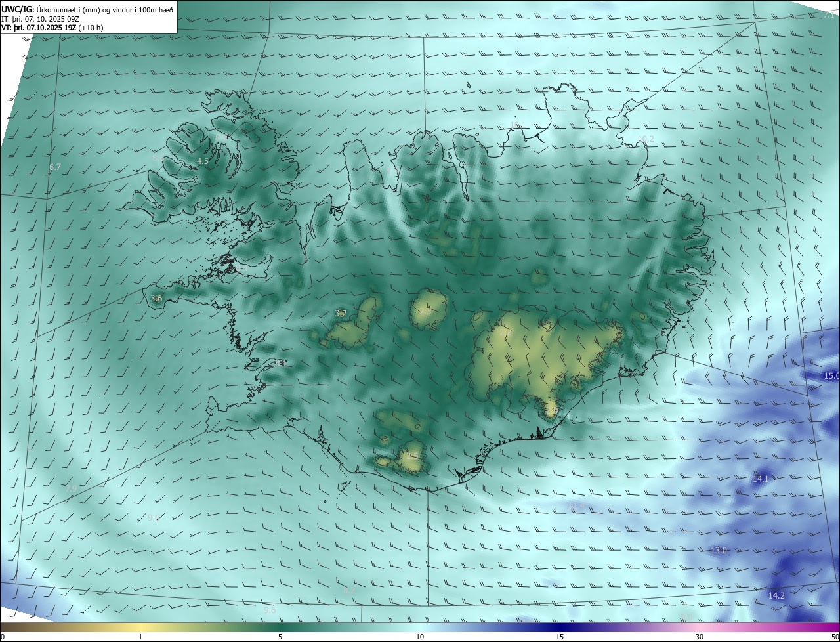The height and width of the screenshot is (642, 840).
Task: Click the 8.2 value label
Action: click(349, 591)
